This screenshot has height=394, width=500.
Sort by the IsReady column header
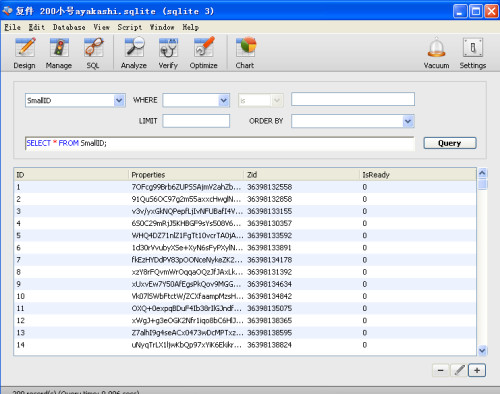[418, 175]
